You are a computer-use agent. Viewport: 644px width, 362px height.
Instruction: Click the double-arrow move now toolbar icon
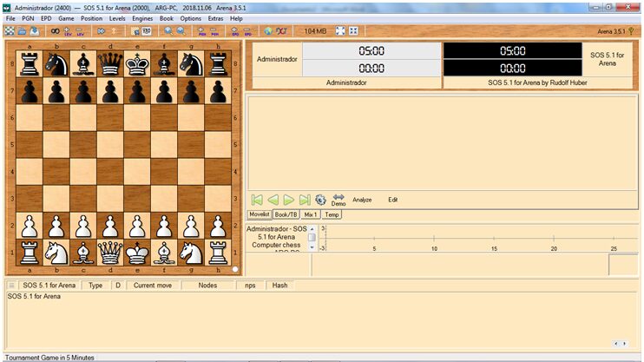click(101, 31)
